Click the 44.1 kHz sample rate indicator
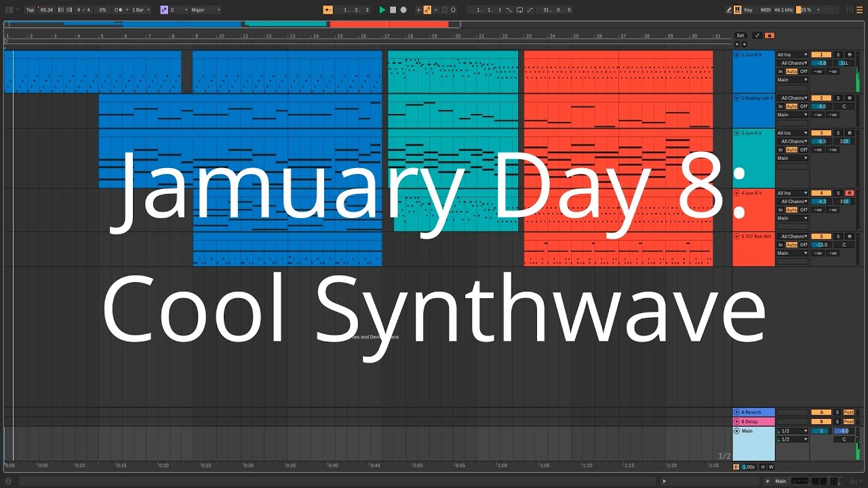This screenshot has width=868, height=488. click(x=784, y=10)
